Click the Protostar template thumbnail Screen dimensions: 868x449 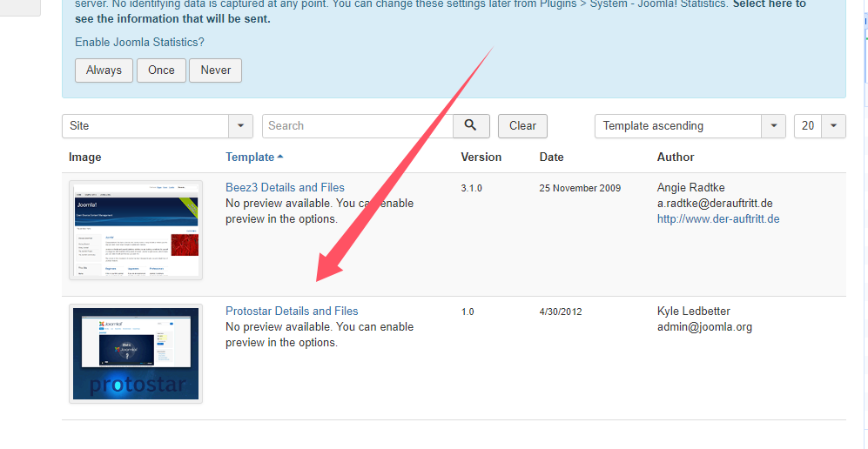[136, 354]
